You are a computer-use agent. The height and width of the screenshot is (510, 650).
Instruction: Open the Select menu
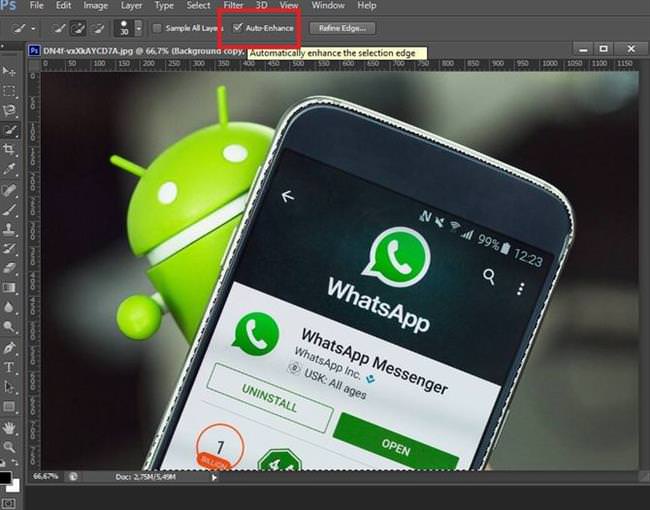point(198,5)
